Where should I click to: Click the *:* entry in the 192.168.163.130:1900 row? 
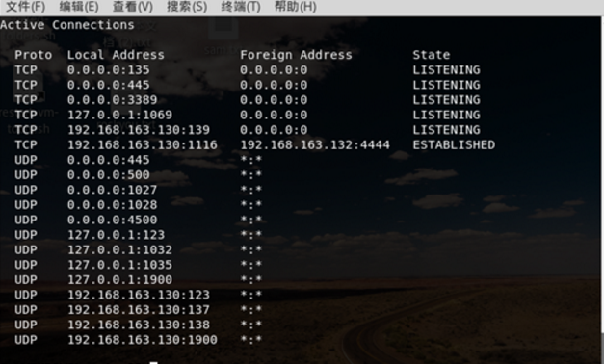click(x=250, y=339)
